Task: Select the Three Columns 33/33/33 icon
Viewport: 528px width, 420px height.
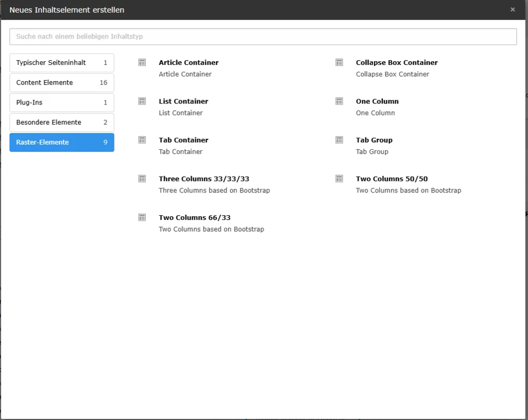Action: 142,179
